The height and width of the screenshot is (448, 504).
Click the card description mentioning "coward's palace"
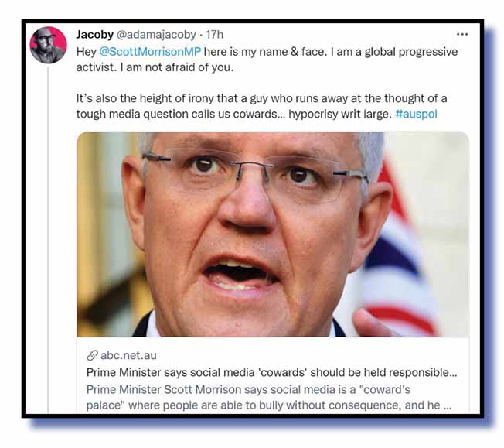(x=269, y=398)
